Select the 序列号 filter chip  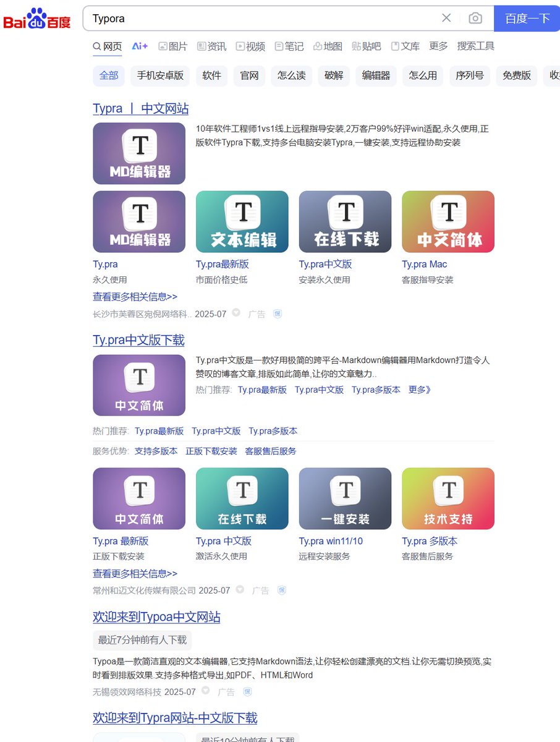(x=470, y=75)
